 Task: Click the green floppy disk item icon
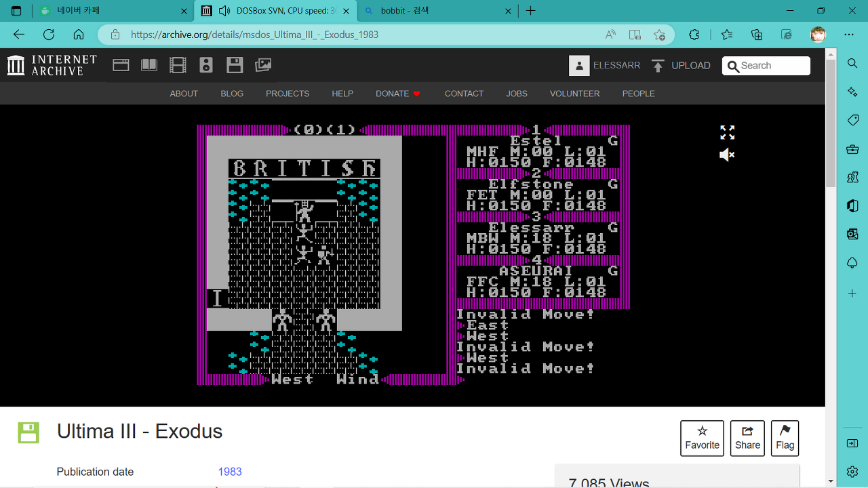click(x=28, y=432)
